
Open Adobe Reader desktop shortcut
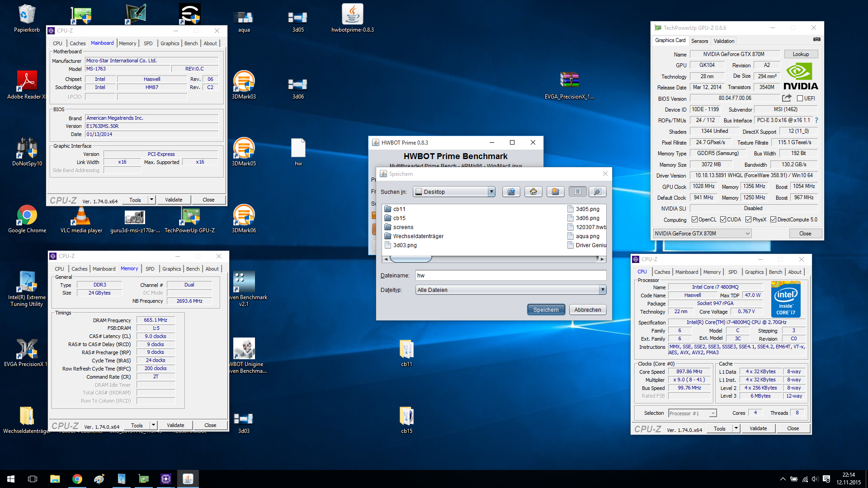click(x=27, y=85)
